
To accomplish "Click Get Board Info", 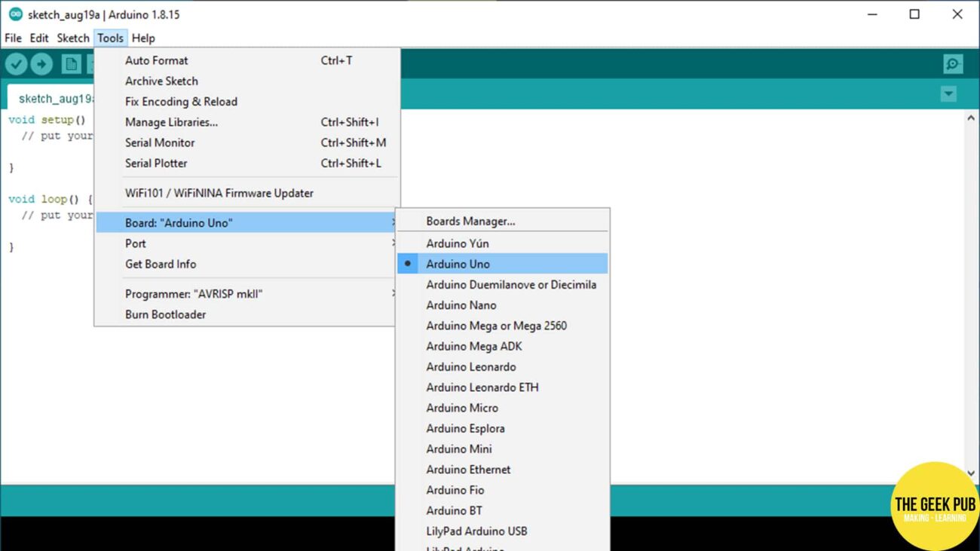I will (x=161, y=264).
